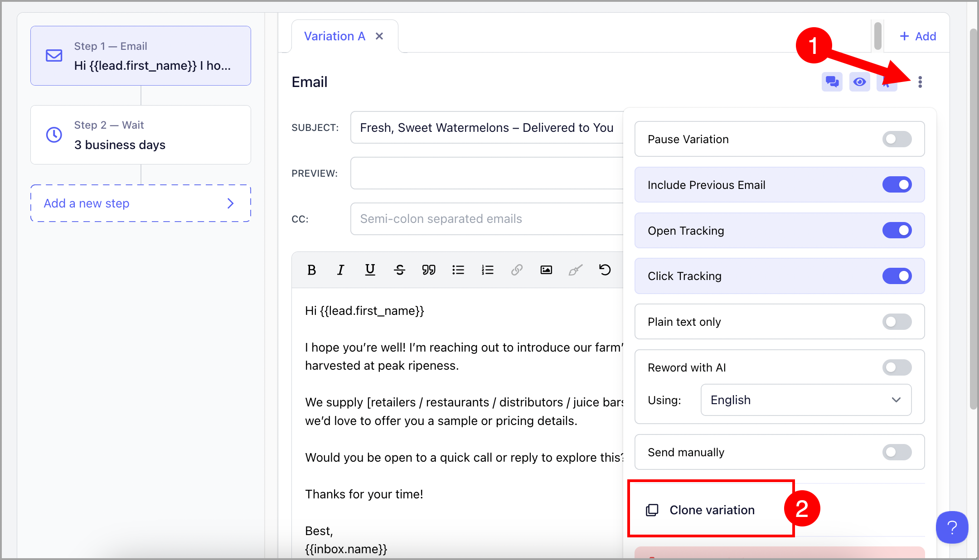
Task: Turn off Click Tracking
Action: point(897,276)
